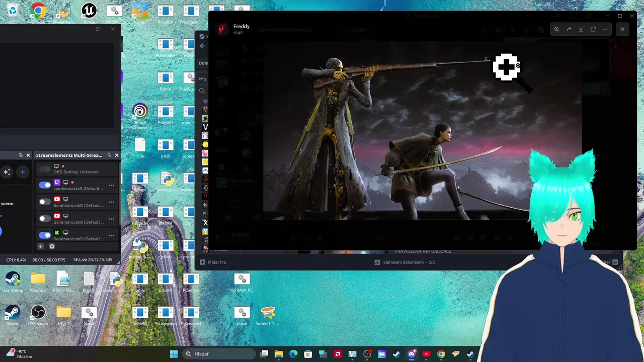Open the Google Chrome desktop shortcut
Screen dimensions: 644x362
(38, 13)
